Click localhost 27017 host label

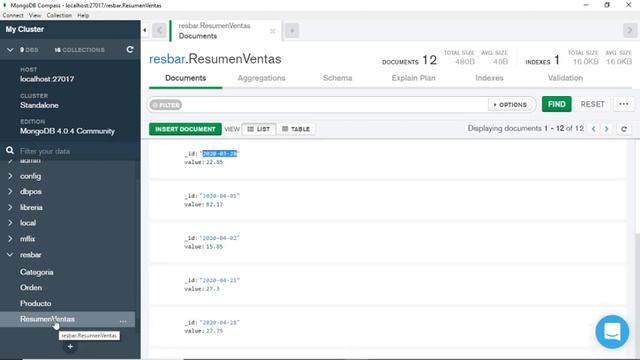[47, 79]
